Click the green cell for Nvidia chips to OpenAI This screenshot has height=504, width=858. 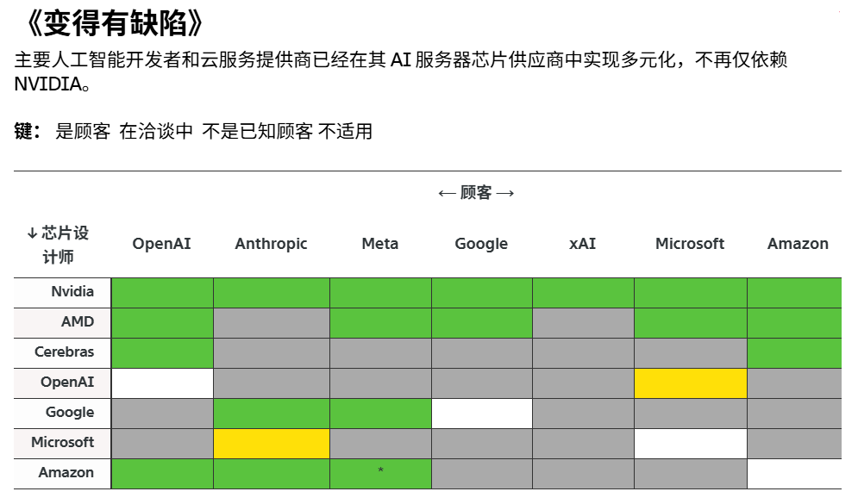(162, 292)
